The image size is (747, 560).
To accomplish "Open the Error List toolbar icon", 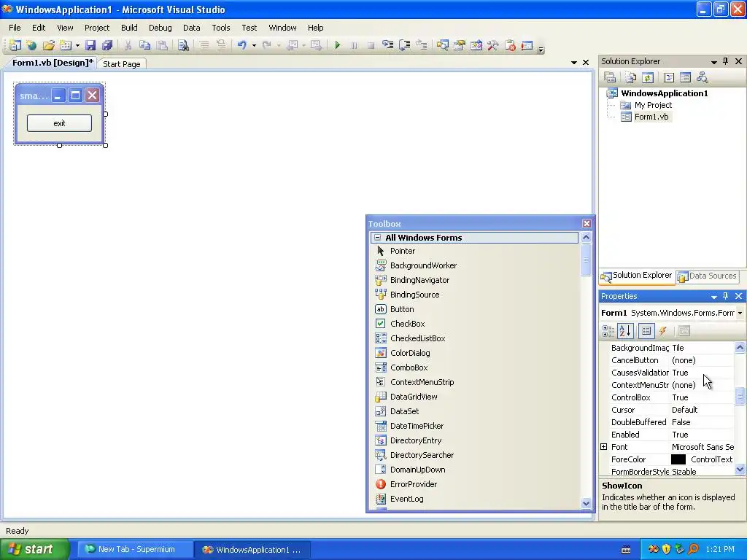I will [x=510, y=45].
